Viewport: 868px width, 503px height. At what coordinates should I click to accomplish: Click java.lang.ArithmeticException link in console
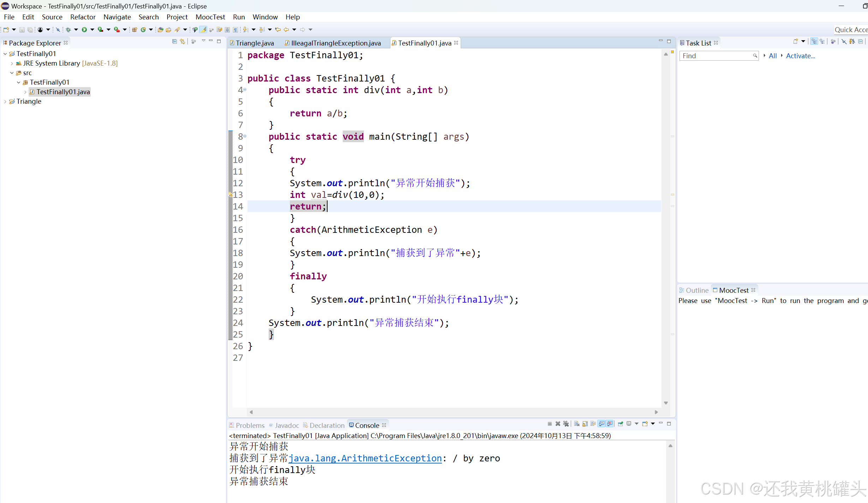[x=365, y=458]
